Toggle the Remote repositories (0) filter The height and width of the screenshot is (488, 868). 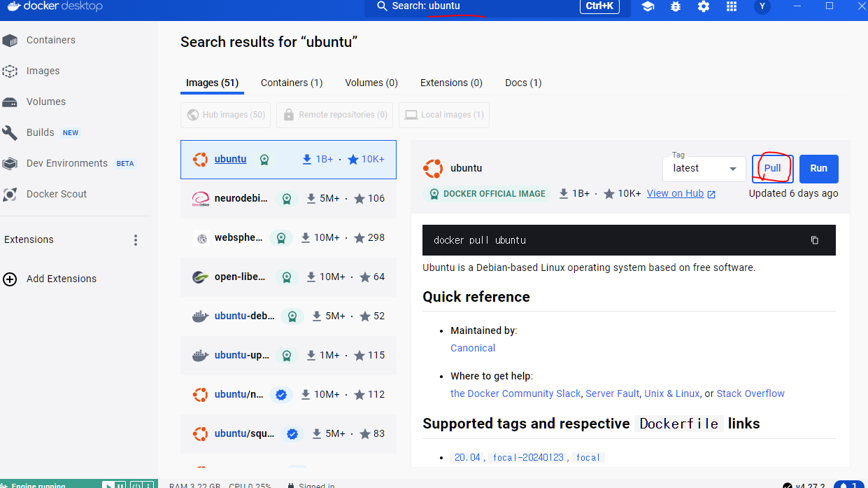pos(334,115)
